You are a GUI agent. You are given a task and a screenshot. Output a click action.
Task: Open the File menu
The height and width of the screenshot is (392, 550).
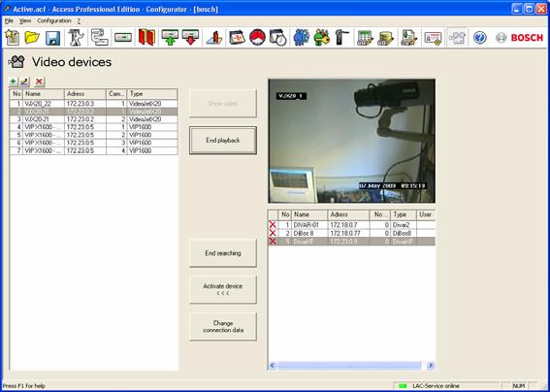pyautogui.click(x=9, y=20)
